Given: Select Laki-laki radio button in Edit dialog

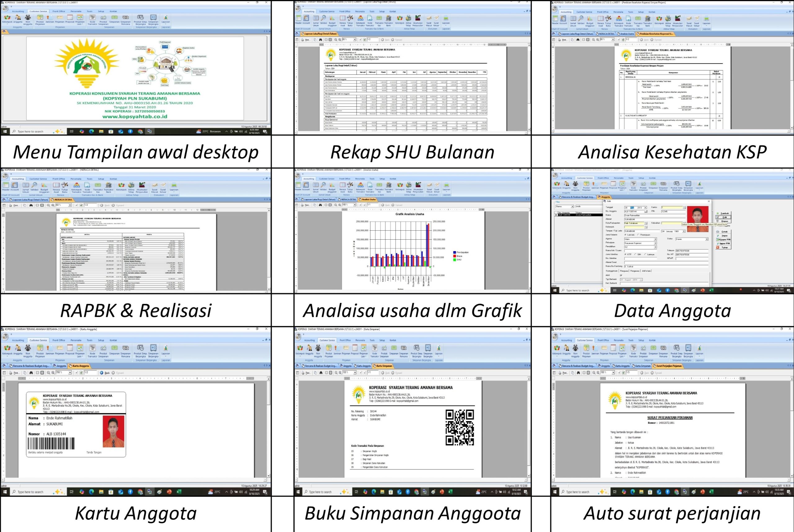Looking at the screenshot, I should [x=625, y=235].
